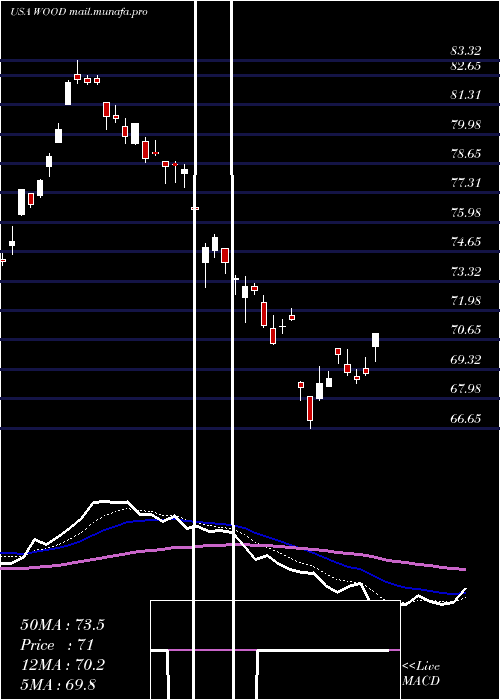Click the 75.98 price axis label
Viewport: 500px width, 700px height.
pyautogui.click(x=466, y=212)
